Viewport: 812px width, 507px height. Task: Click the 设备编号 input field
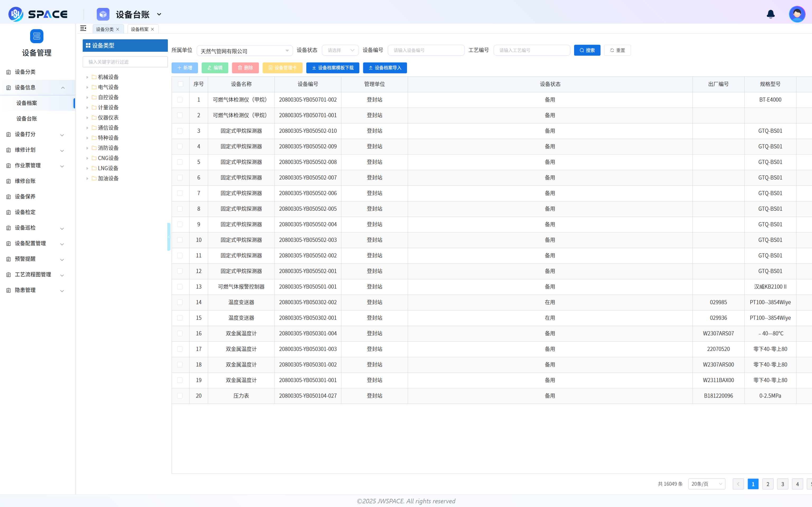coord(426,50)
